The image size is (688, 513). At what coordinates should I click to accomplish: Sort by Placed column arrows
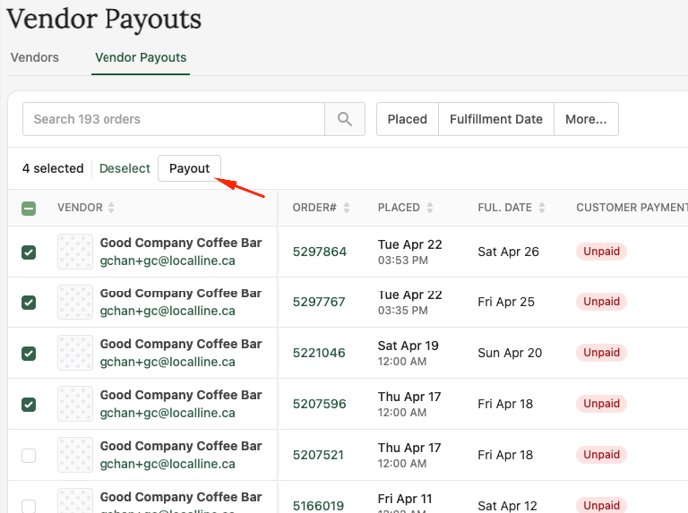coord(430,208)
